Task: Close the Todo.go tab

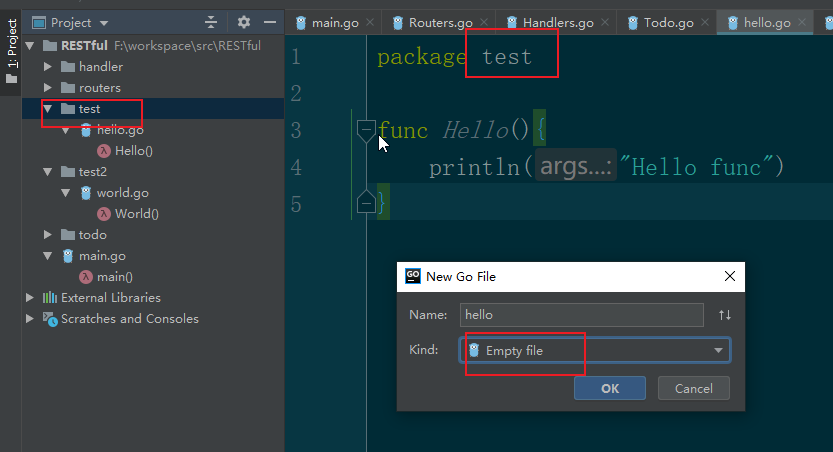Action: point(705,22)
